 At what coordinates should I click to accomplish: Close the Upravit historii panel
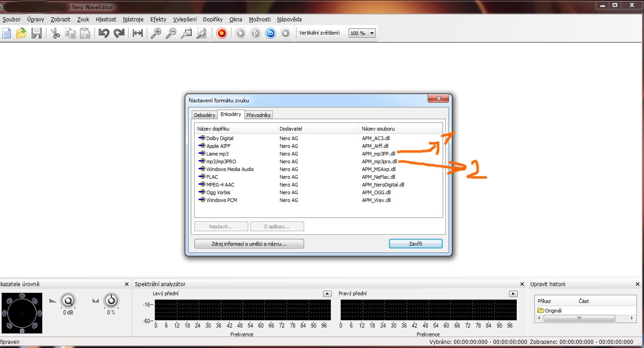tap(638, 284)
